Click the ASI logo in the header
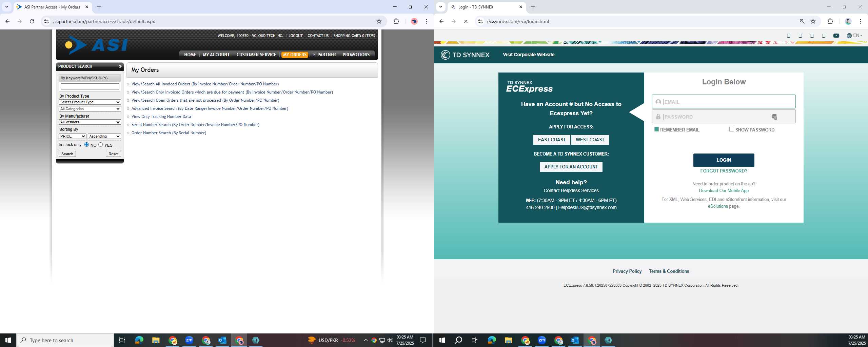The width and height of the screenshot is (868, 347). (96, 45)
